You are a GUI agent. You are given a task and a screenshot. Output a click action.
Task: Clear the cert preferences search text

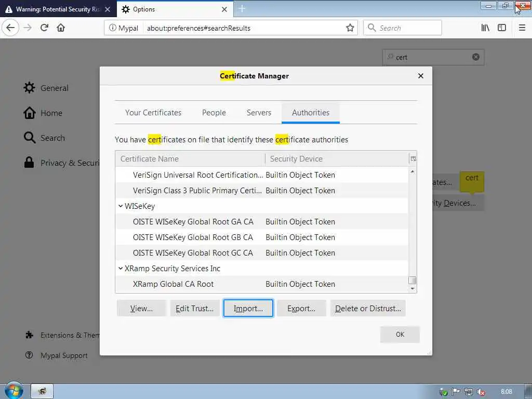tap(476, 57)
